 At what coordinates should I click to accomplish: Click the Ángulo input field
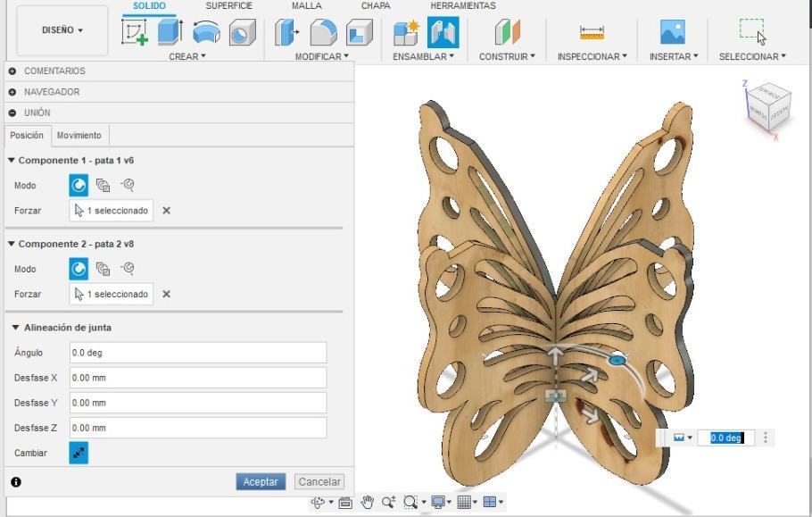pos(198,353)
